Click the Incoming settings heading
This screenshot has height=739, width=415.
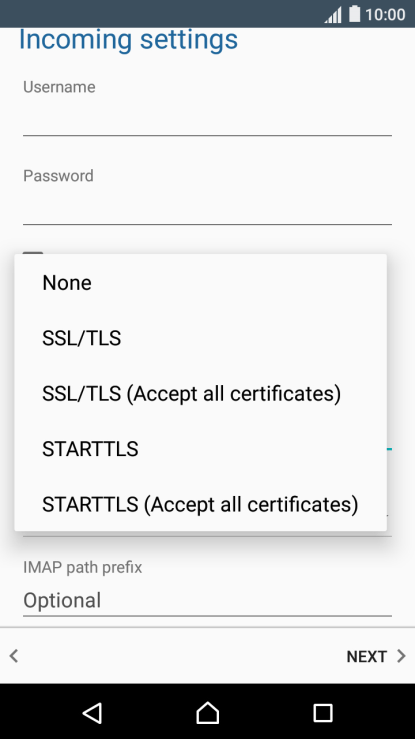tap(128, 40)
